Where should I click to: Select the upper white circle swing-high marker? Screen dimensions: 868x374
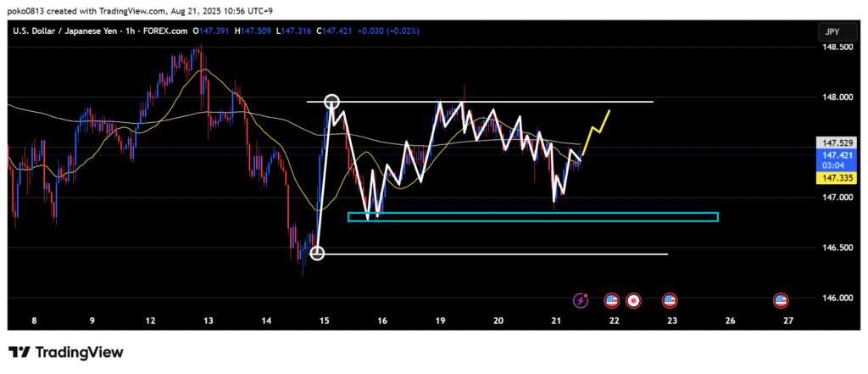(332, 102)
